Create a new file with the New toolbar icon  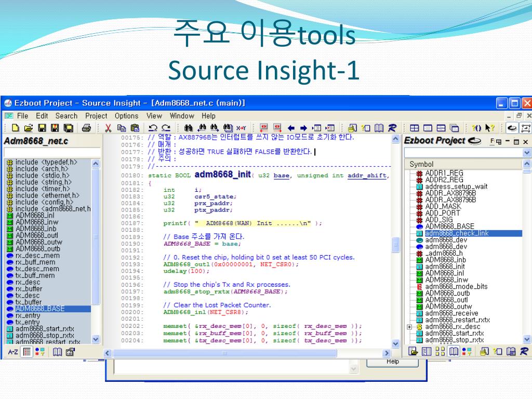(x=15, y=128)
